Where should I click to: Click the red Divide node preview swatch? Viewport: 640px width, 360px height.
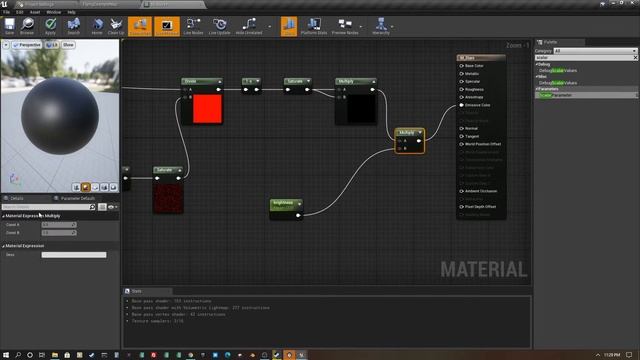[207, 109]
